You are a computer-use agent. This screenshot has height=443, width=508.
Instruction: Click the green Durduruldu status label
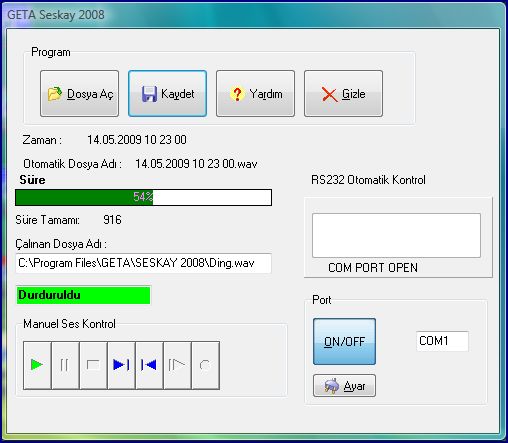click(83, 295)
